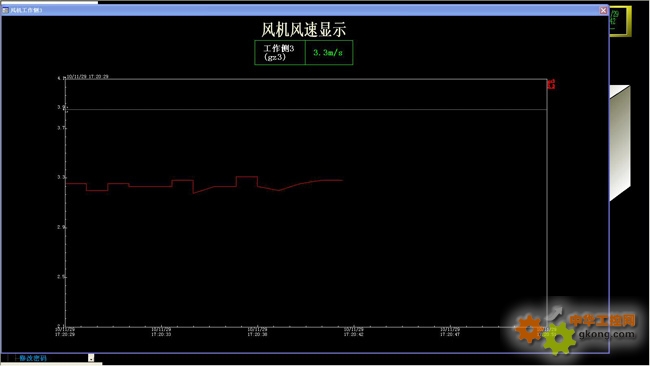Screen dimensions: 650x366
Task: Click the 风机风速显示 heading
Action: tap(303, 29)
